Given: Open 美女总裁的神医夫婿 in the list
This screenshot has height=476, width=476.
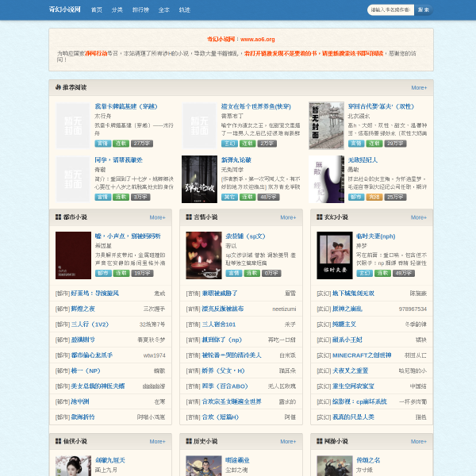Looking at the screenshot, I should pos(98,386).
